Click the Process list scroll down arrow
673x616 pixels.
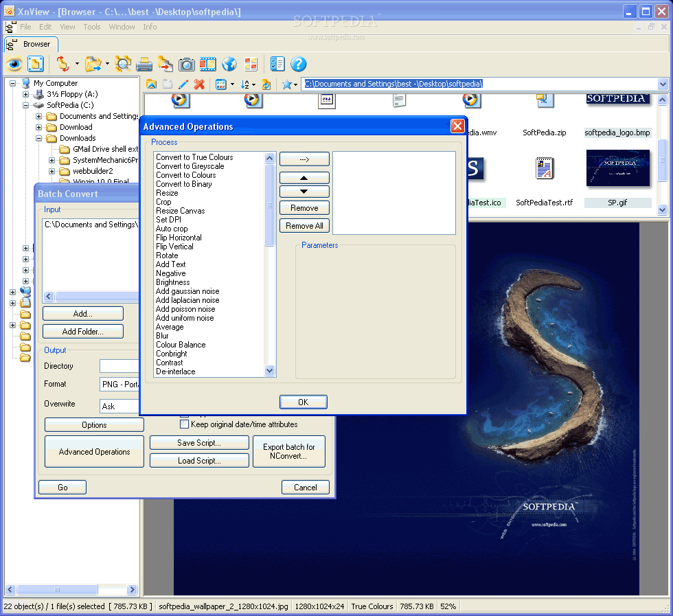(x=269, y=370)
